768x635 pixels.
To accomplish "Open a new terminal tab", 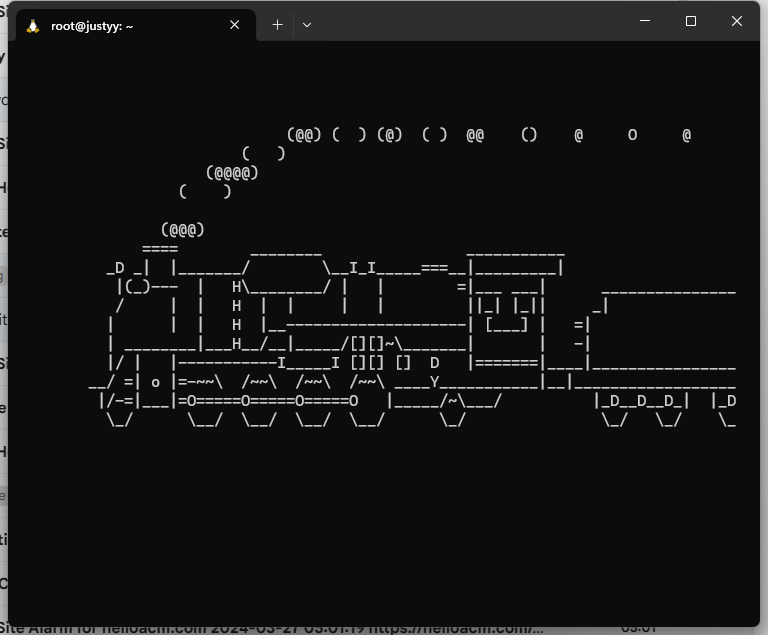I will click(278, 25).
